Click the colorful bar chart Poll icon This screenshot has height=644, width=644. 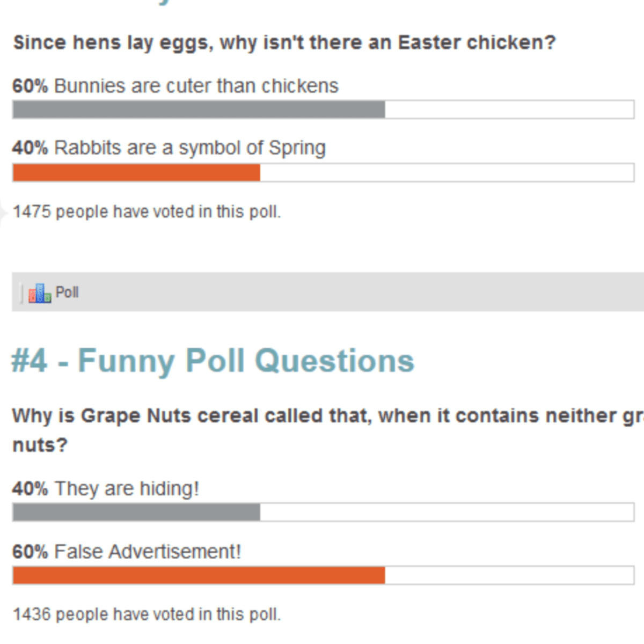click(x=40, y=293)
